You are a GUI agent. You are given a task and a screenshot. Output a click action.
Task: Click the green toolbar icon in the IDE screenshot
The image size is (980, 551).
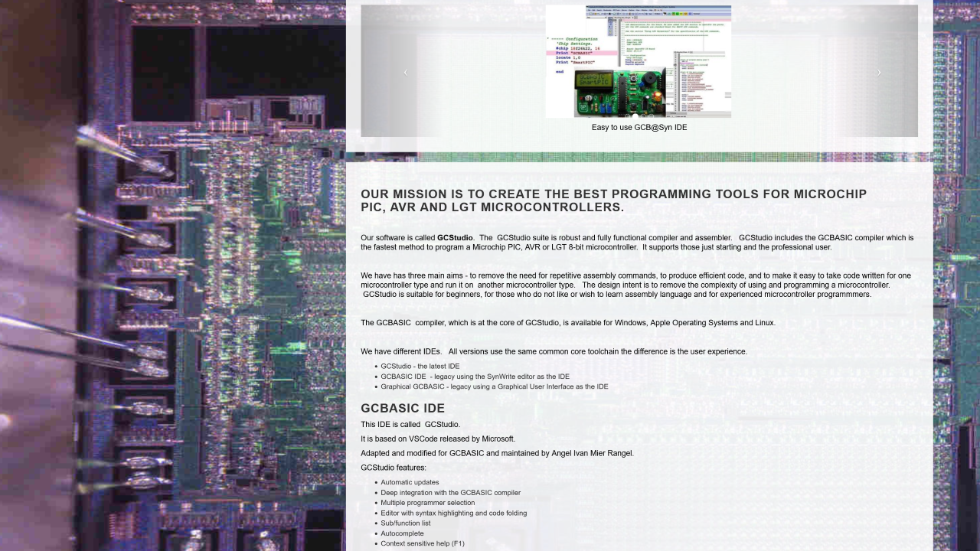(x=677, y=14)
